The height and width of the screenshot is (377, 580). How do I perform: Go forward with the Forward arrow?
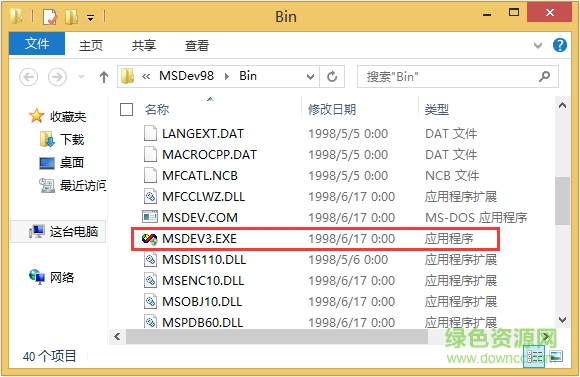(x=57, y=77)
